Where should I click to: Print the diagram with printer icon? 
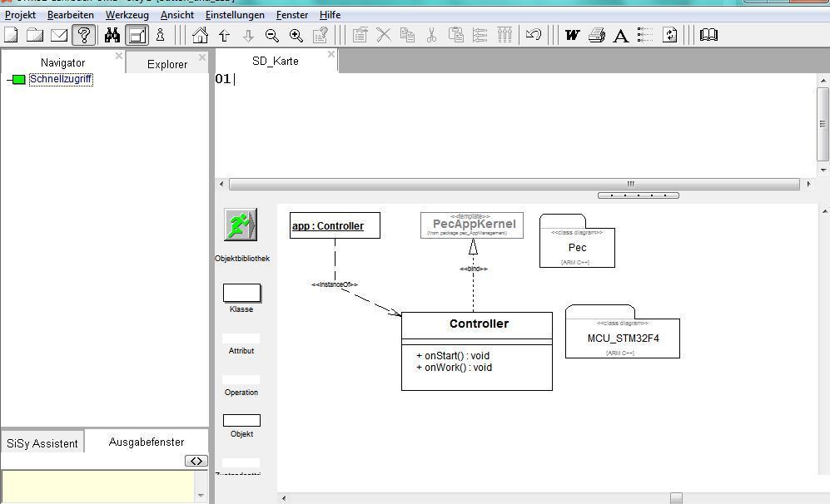point(597,36)
